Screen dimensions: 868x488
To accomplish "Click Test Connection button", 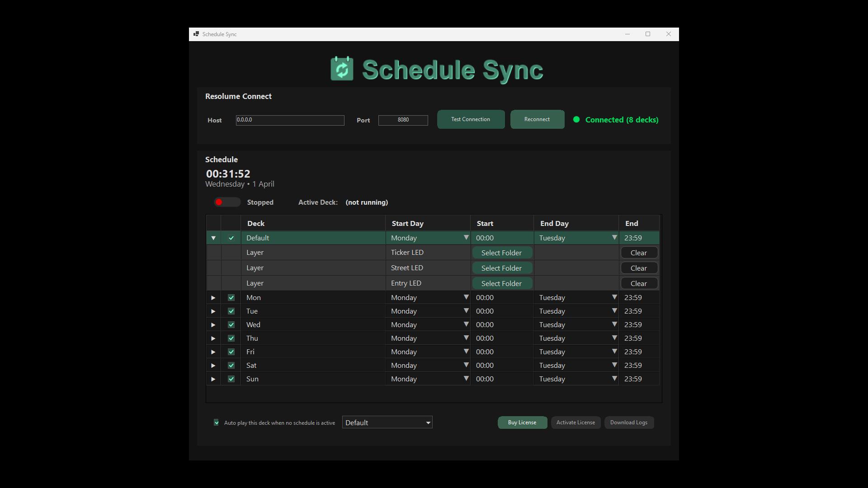I will point(471,119).
